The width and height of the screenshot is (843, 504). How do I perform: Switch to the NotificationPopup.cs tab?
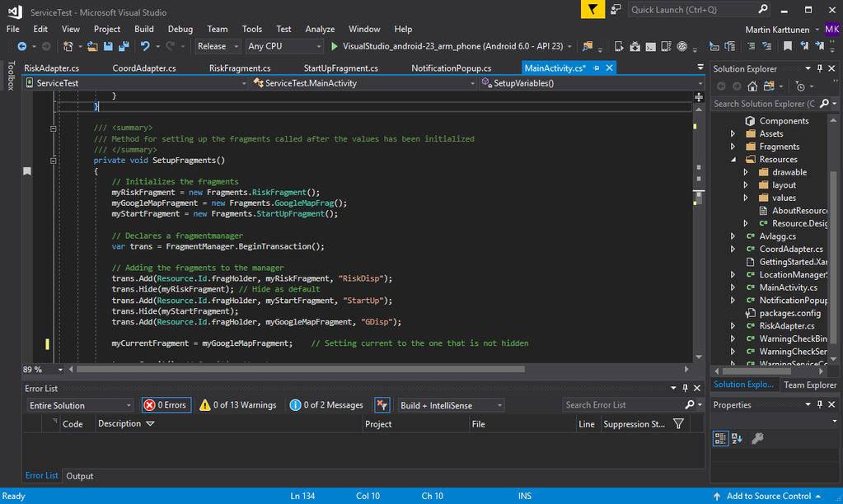point(451,68)
